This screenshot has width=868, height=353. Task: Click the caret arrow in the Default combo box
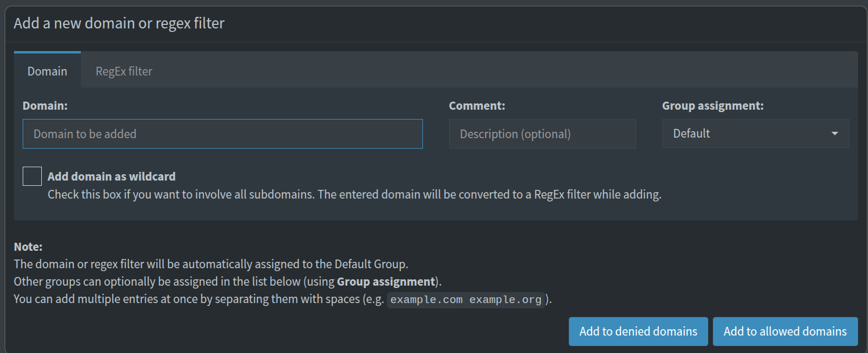(834, 134)
